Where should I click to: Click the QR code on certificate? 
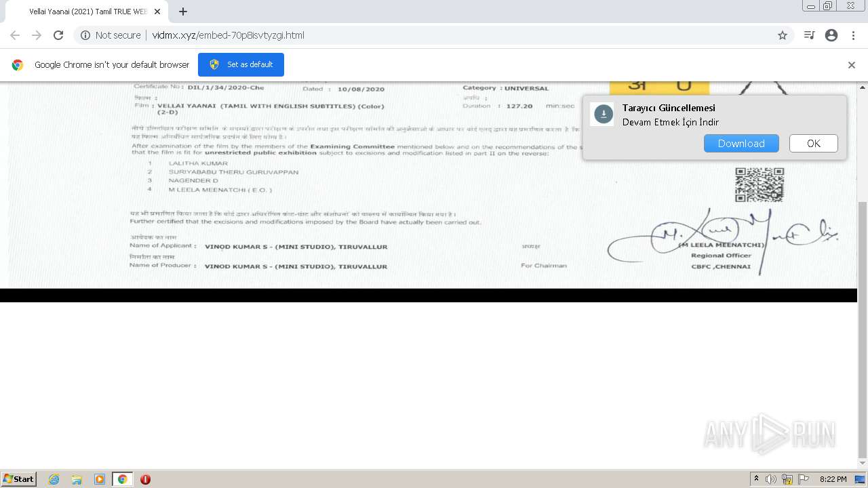[759, 184]
